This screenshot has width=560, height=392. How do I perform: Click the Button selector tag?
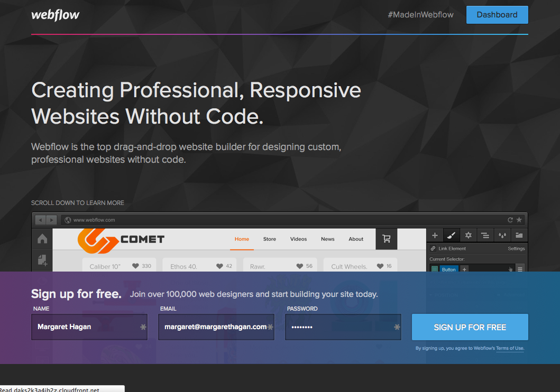coord(448,269)
